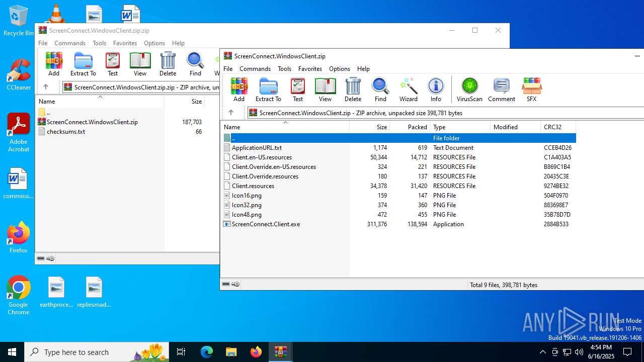Click View icon in front WinRAR window

pyautogui.click(x=325, y=90)
